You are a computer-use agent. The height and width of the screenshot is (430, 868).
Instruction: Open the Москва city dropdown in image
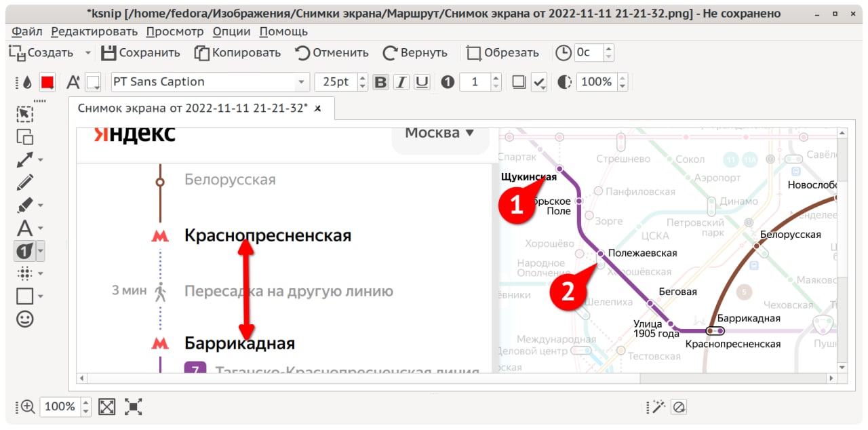pos(440,133)
